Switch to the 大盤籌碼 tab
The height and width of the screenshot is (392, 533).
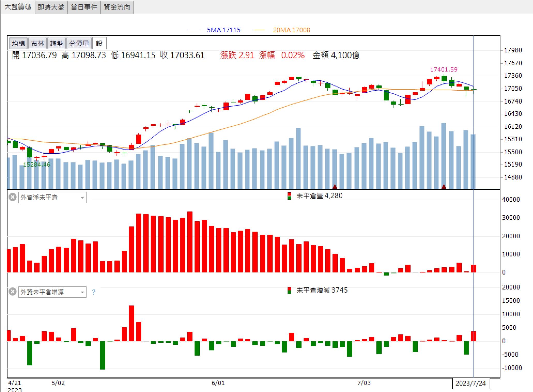tap(18, 7)
